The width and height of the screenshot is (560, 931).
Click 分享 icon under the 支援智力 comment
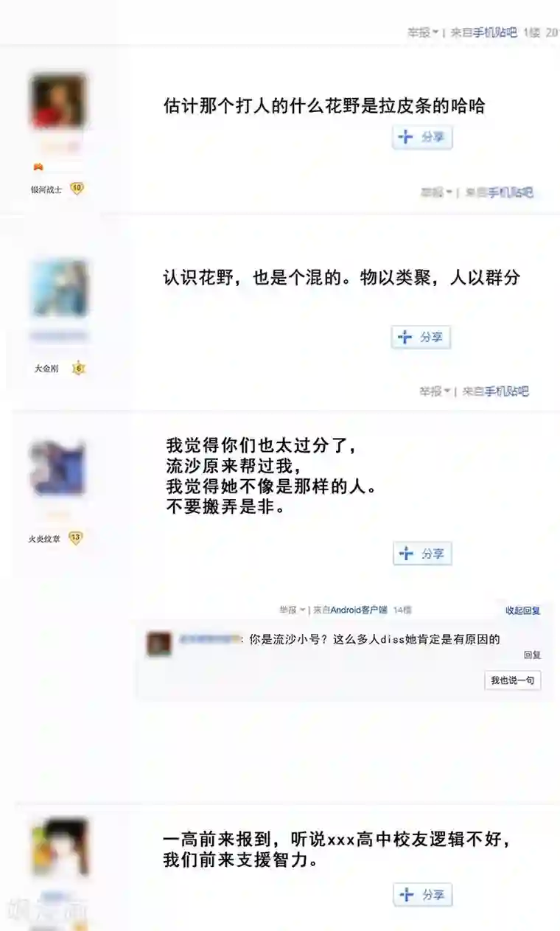pyautogui.click(x=422, y=895)
